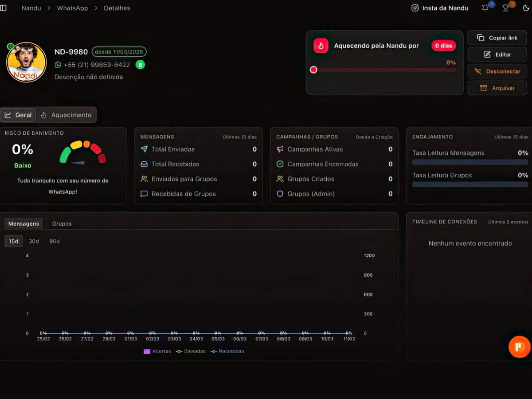Click Nenhum evento encontrado text
Screen dimensions: 532x399
(x=470, y=243)
